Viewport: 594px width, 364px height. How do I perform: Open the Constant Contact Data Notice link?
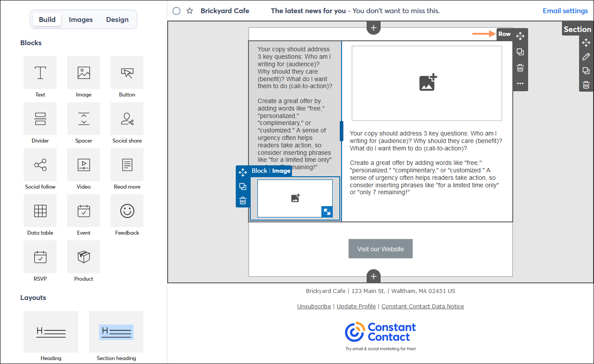[423, 306]
